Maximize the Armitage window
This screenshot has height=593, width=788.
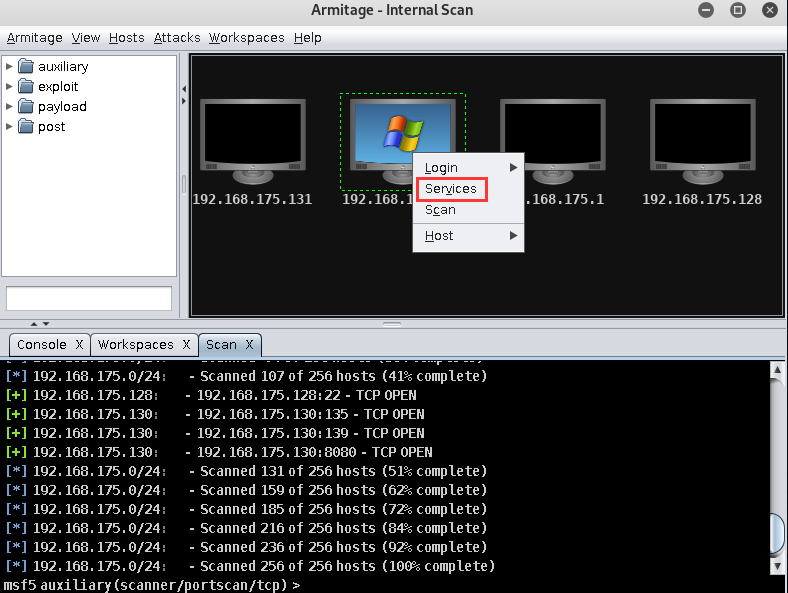pos(738,10)
